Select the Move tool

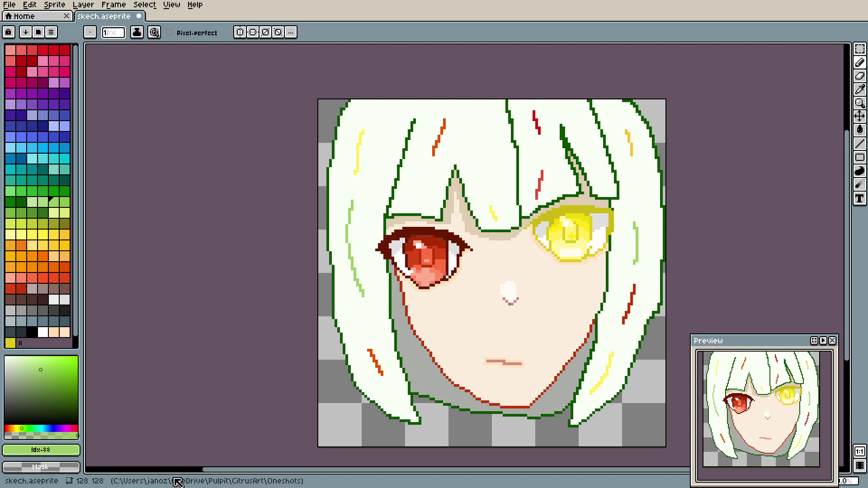[x=859, y=117]
